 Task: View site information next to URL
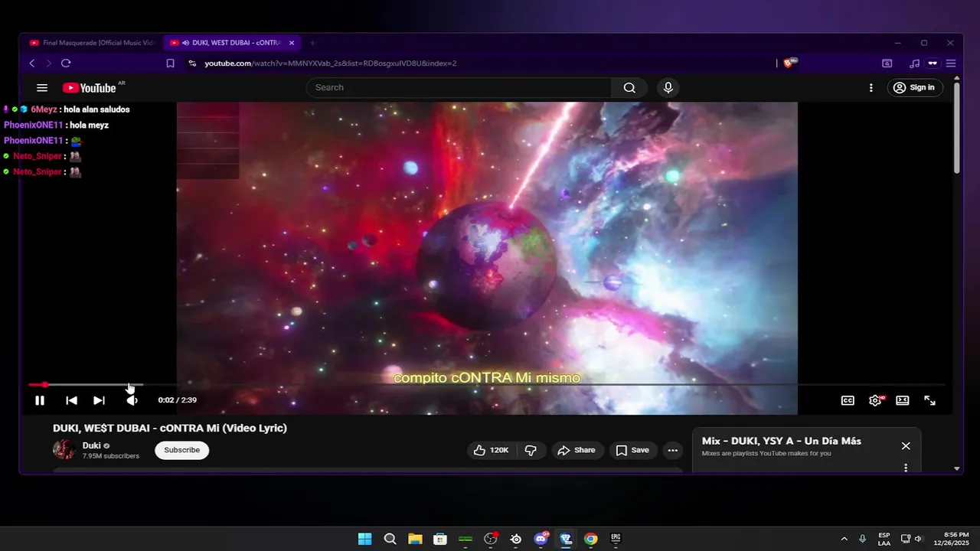coord(192,64)
